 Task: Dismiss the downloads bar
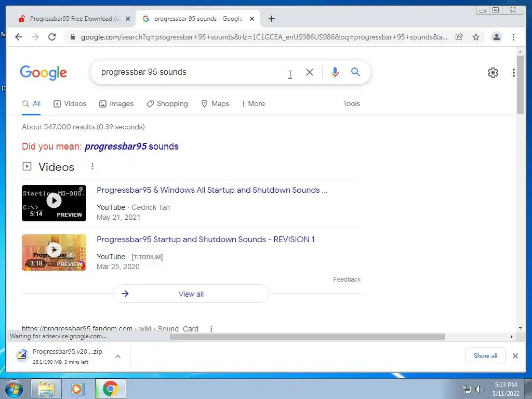pyautogui.click(x=515, y=356)
